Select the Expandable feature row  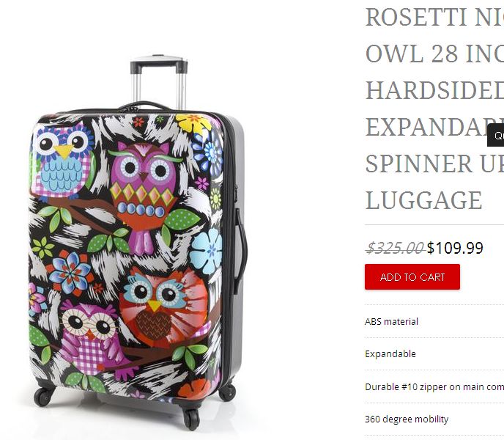434,354
